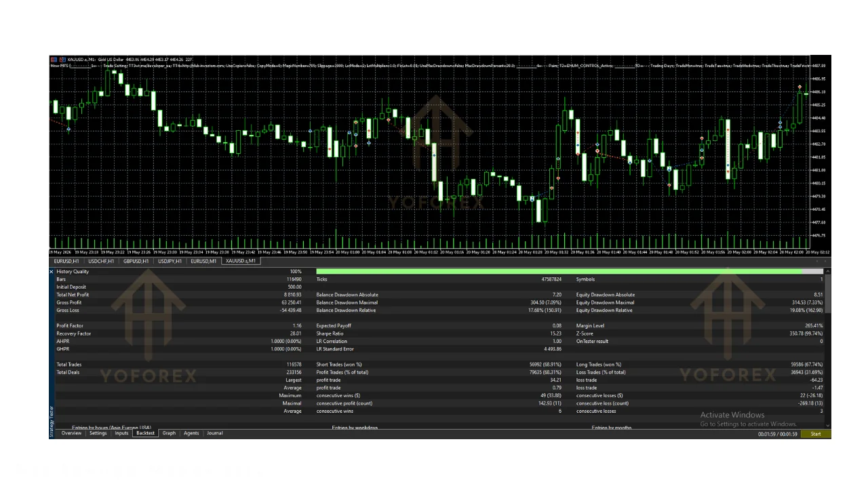Click the Bars value 116490
This screenshot has width=868, height=488.
[294, 279]
